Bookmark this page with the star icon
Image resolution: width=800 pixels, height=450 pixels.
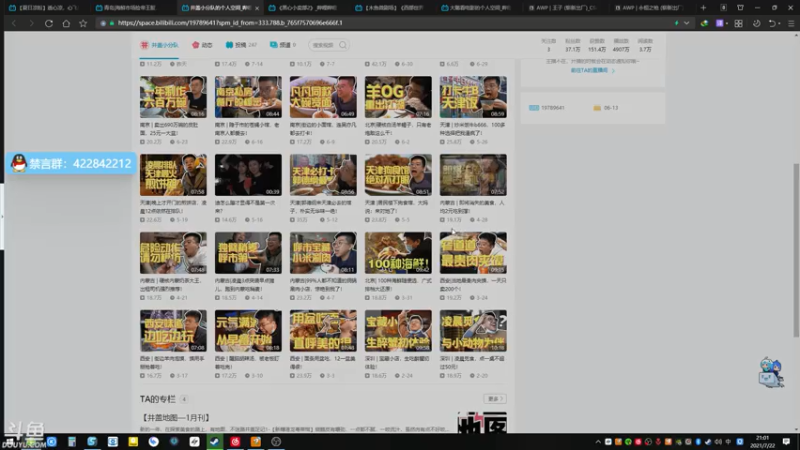pos(83,23)
